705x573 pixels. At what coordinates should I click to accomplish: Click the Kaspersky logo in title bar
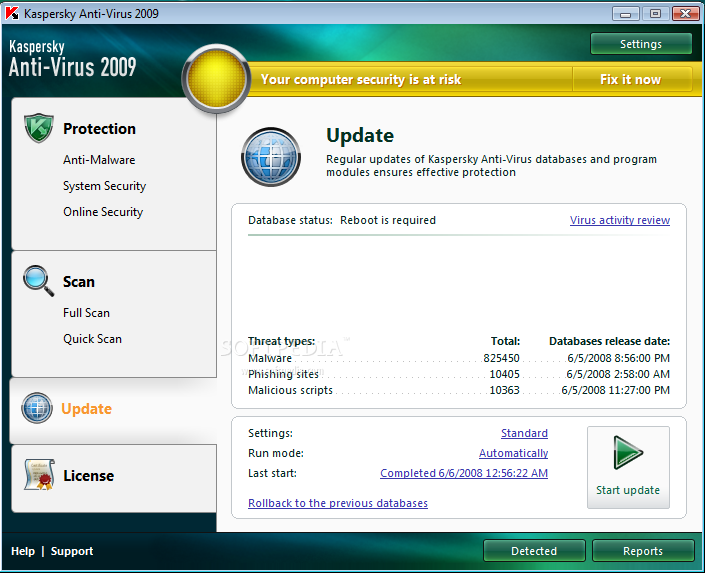[12, 13]
